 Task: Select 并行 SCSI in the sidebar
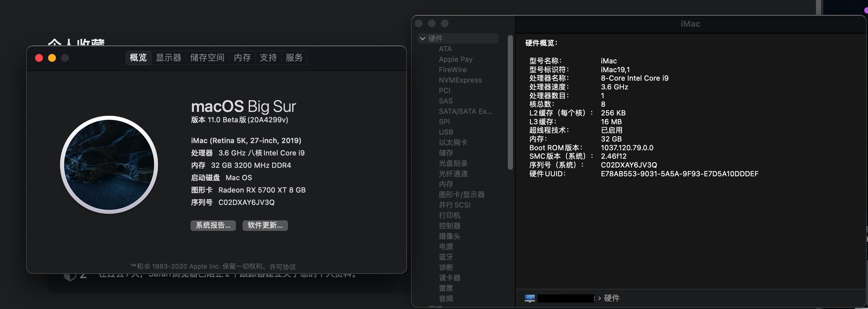454,205
